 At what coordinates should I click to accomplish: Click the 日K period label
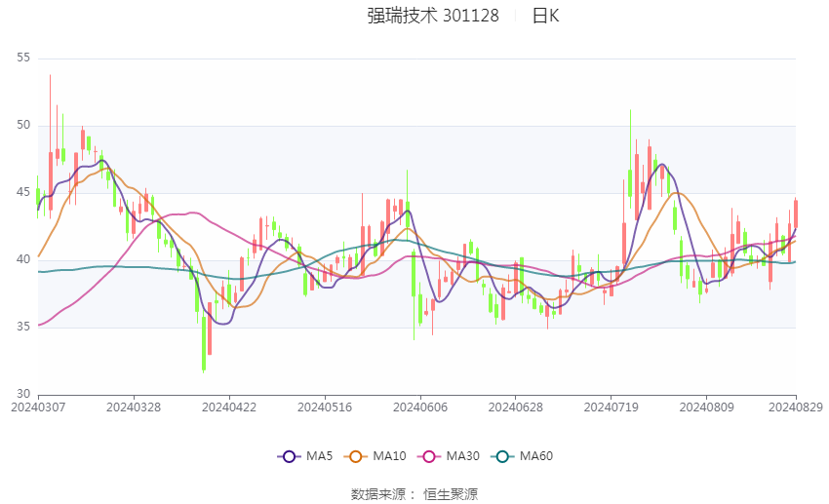point(545,16)
